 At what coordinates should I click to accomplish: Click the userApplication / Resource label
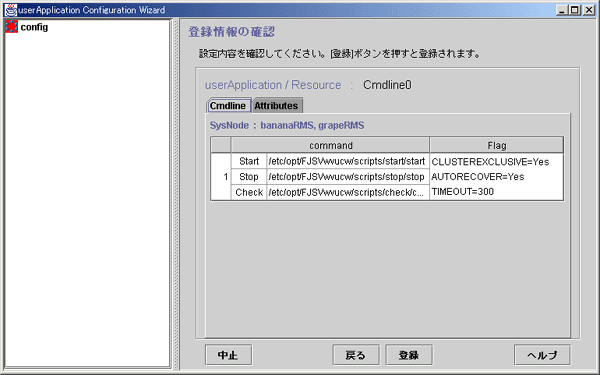click(x=273, y=85)
